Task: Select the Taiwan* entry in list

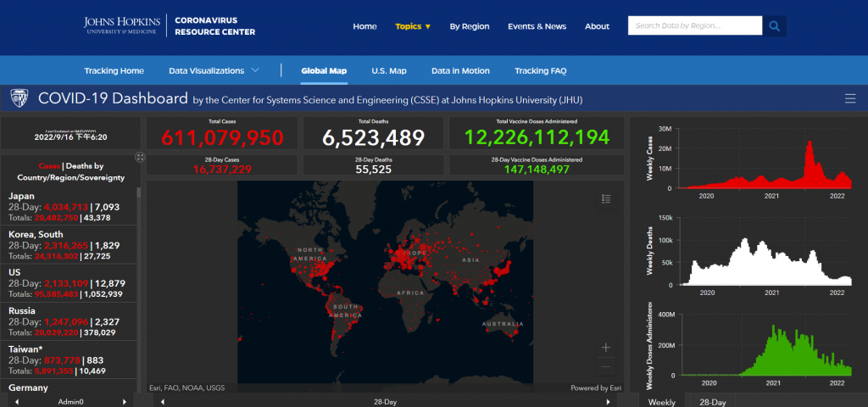Action: click(x=69, y=360)
